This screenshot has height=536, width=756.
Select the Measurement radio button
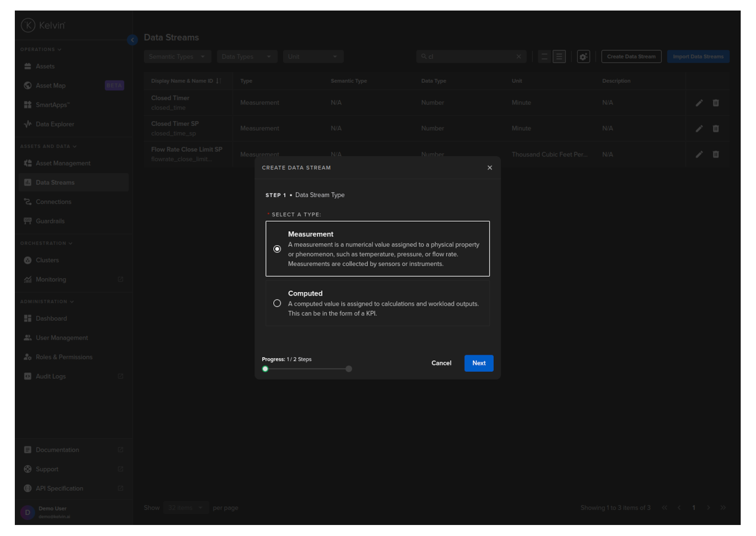tap(277, 249)
